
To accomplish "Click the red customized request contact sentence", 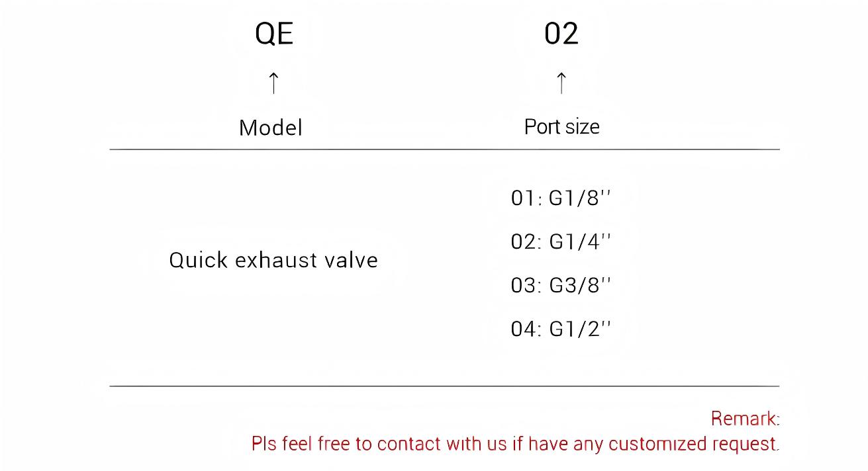I will [x=515, y=444].
